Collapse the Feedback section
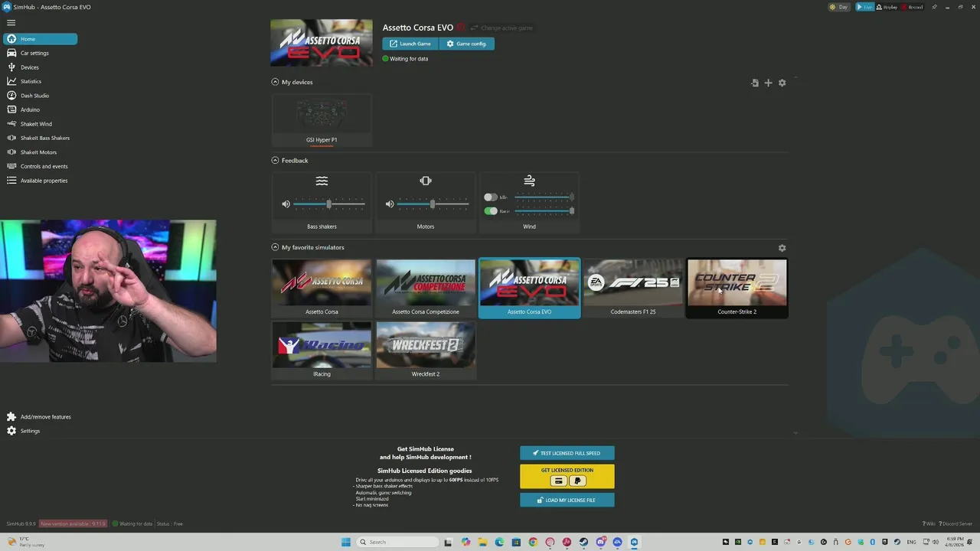The height and width of the screenshot is (551, 980). (275, 161)
